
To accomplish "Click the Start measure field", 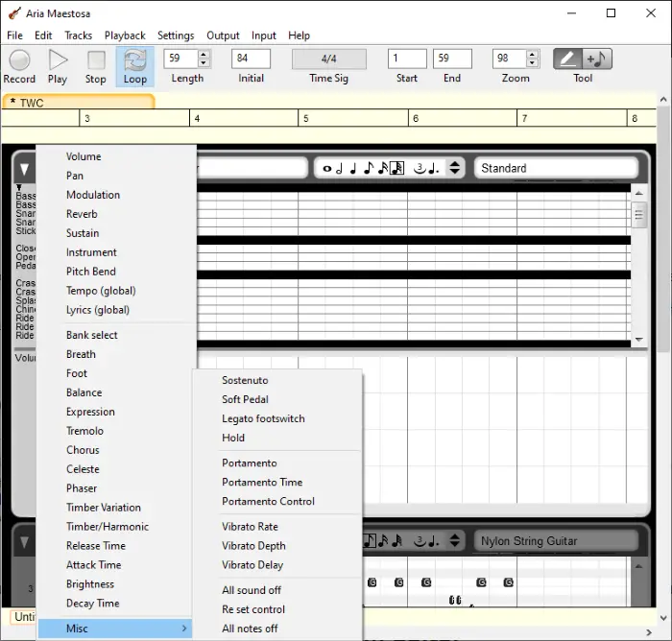I will pos(407,59).
